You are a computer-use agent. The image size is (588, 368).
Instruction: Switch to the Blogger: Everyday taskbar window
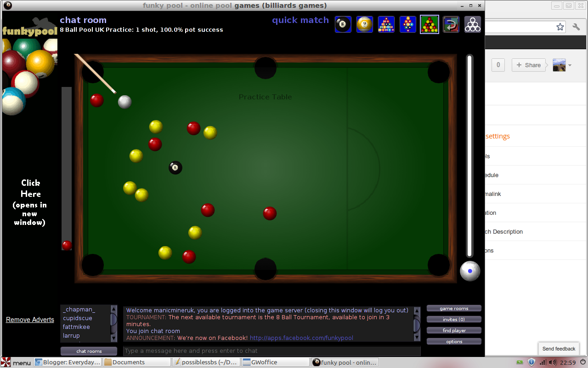click(x=68, y=362)
